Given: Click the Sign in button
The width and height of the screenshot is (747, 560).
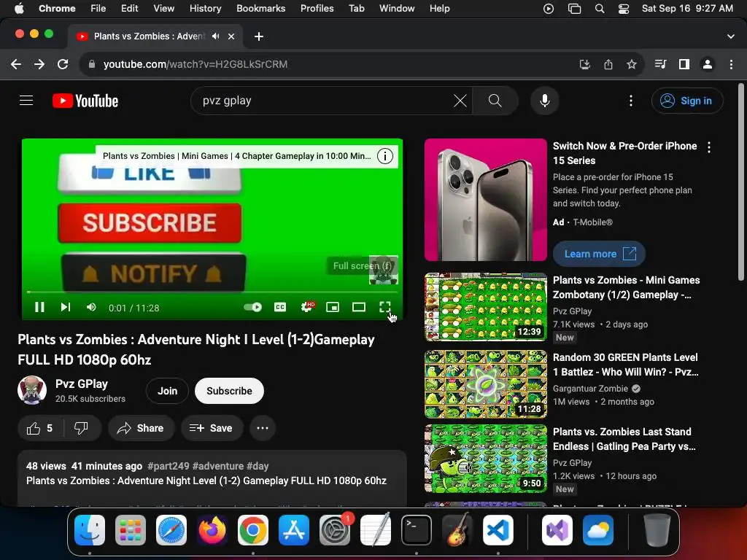Looking at the screenshot, I should [x=687, y=101].
